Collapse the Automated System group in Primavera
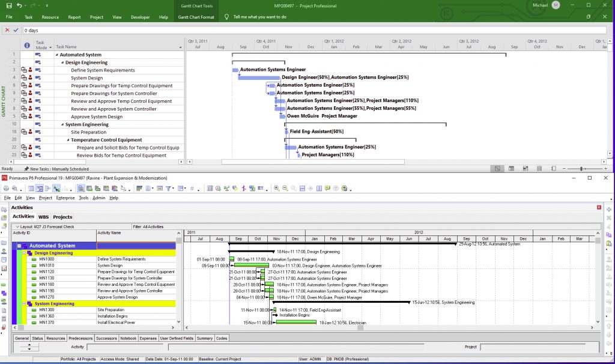This screenshot has height=364, width=615. tap(19, 246)
